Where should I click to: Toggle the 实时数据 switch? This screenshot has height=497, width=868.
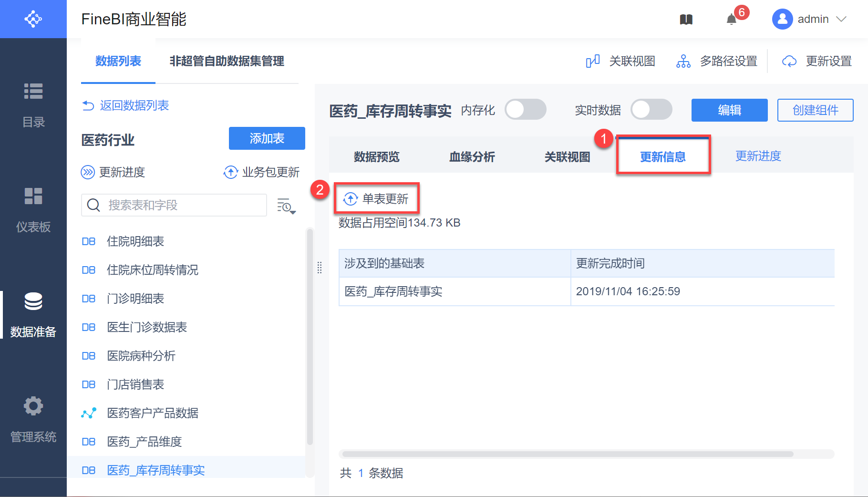(x=651, y=110)
